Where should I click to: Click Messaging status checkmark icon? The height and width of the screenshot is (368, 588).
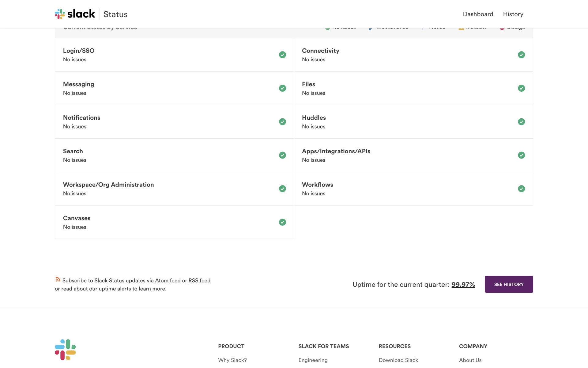(282, 88)
